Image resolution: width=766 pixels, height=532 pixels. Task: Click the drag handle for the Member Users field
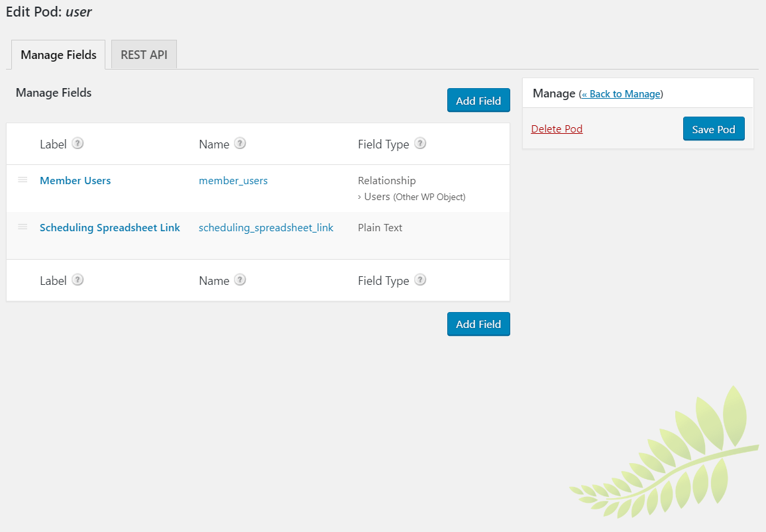point(23,180)
